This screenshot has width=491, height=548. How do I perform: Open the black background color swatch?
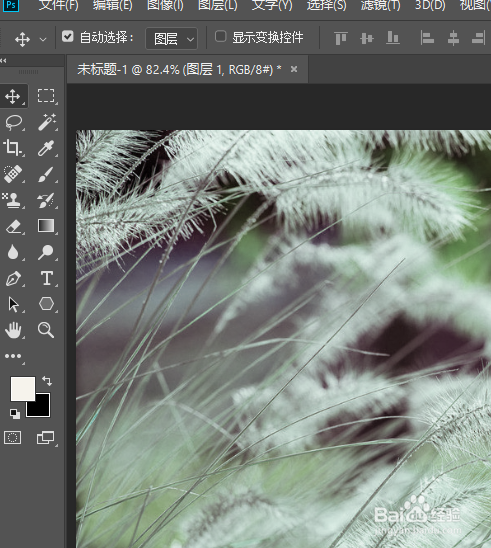click(43, 409)
